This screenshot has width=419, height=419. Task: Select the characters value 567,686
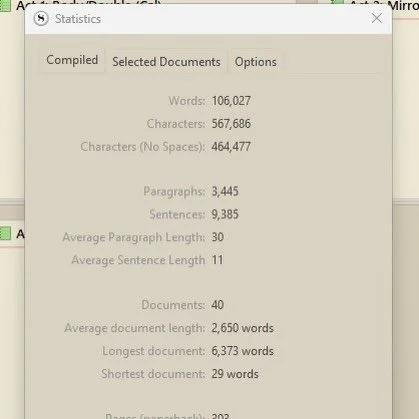[231, 124]
